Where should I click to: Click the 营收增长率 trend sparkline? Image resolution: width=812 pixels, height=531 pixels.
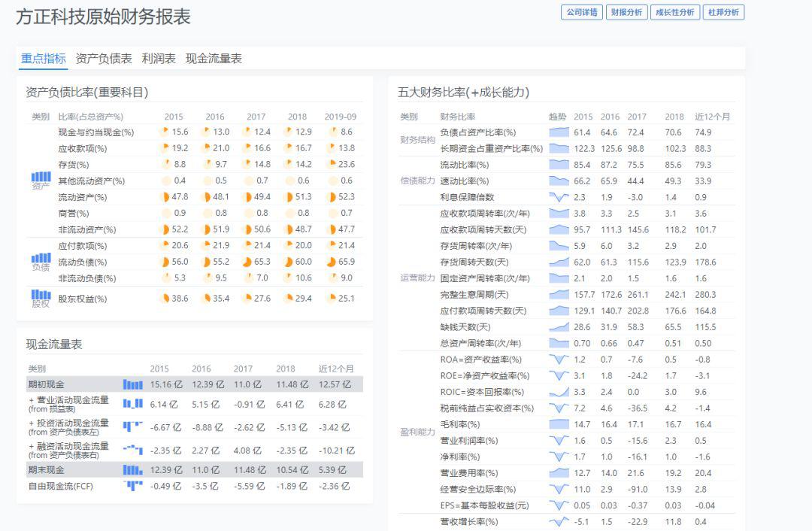pos(559,522)
